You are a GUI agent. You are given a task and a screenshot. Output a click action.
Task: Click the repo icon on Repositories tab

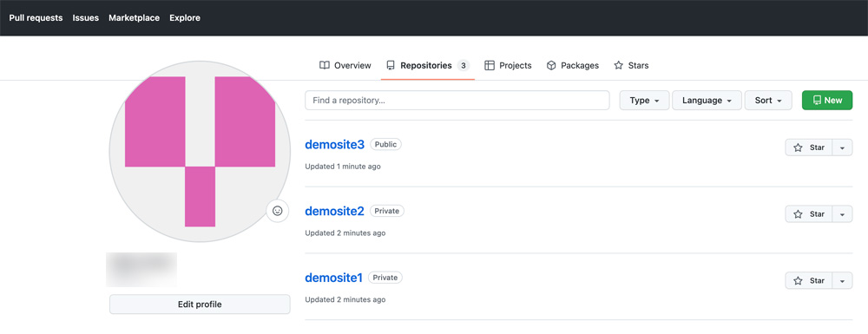pyautogui.click(x=391, y=66)
